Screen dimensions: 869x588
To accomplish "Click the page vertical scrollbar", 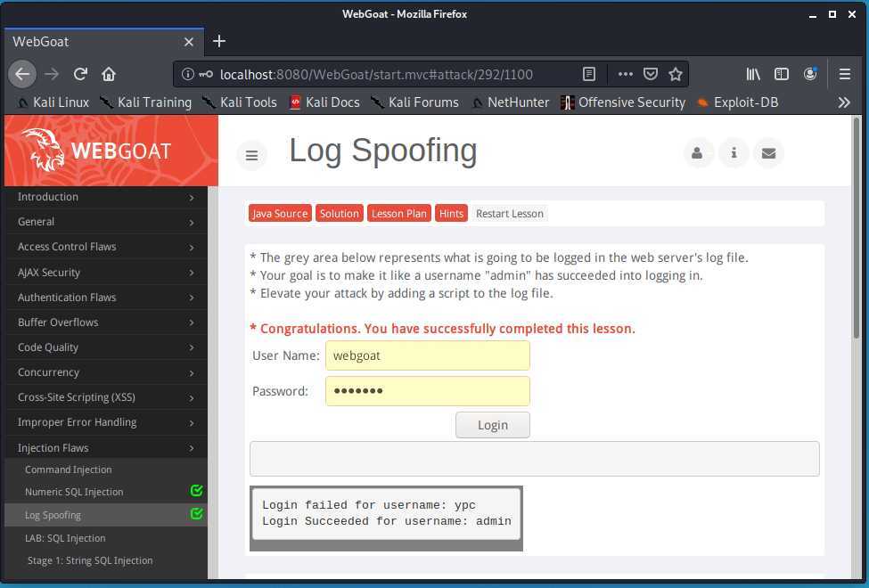I will (x=857, y=227).
